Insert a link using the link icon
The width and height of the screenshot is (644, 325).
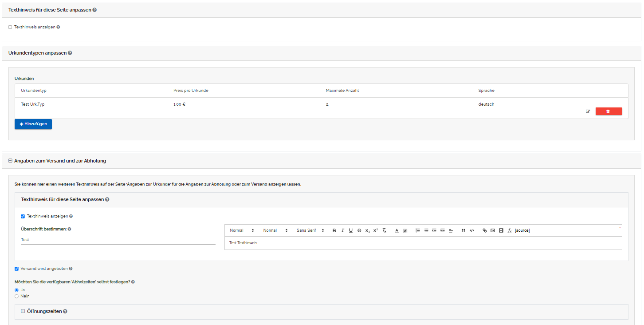(485, 230)
